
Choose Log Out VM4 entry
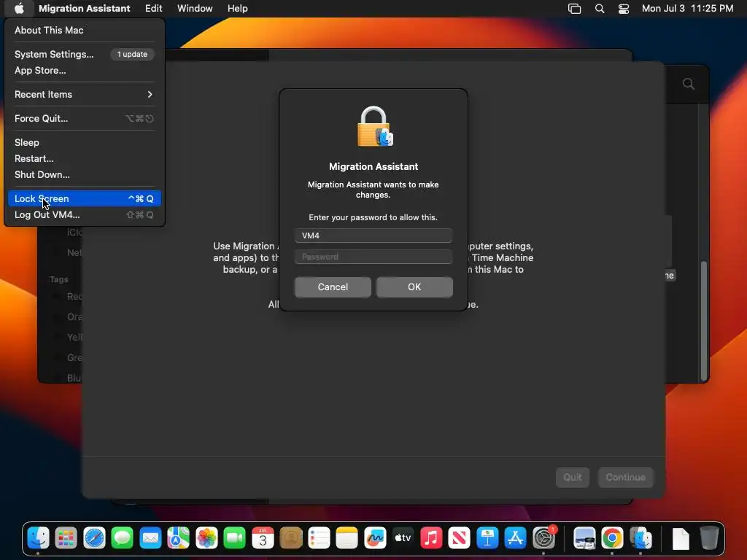click(85, 215)
